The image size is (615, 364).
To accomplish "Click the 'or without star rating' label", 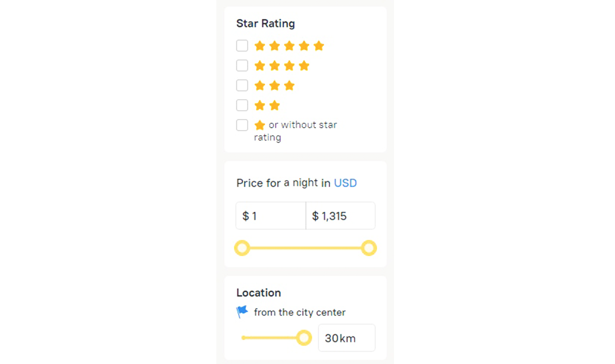I will click(x=302, y=125).
